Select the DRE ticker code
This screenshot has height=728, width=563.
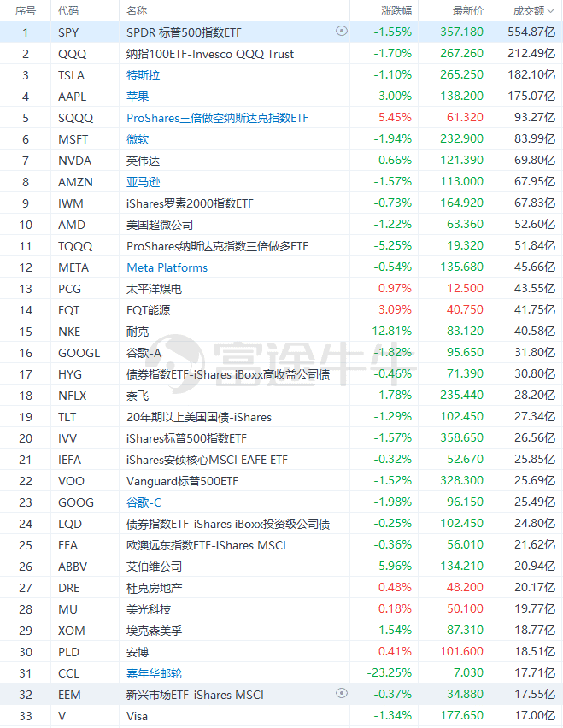click(68, 588)
